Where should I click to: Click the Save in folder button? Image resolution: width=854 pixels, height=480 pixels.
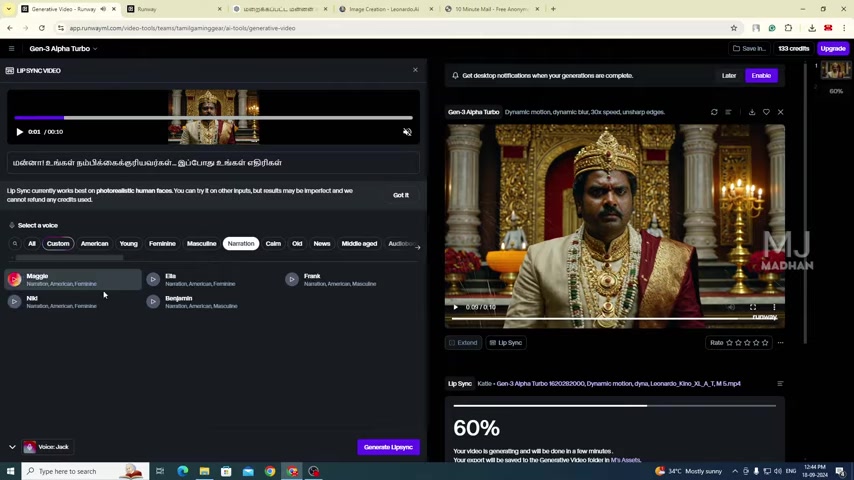(x=749, y=48)
